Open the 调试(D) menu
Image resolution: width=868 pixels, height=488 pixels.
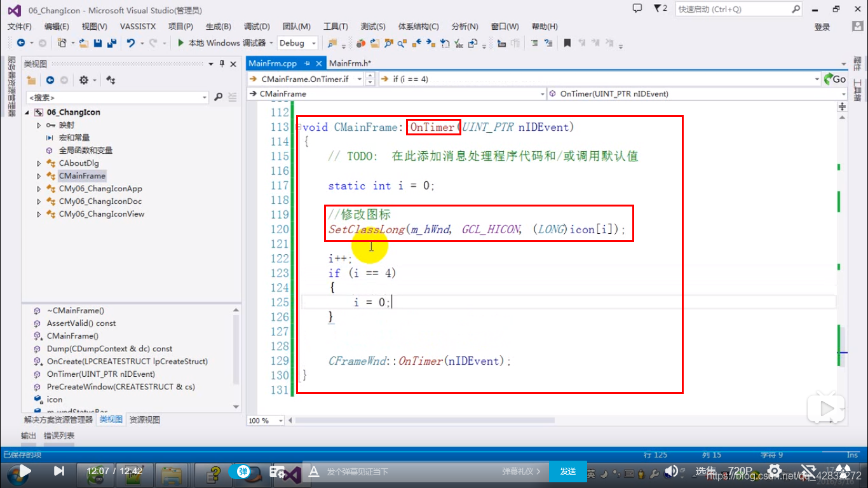257,27
